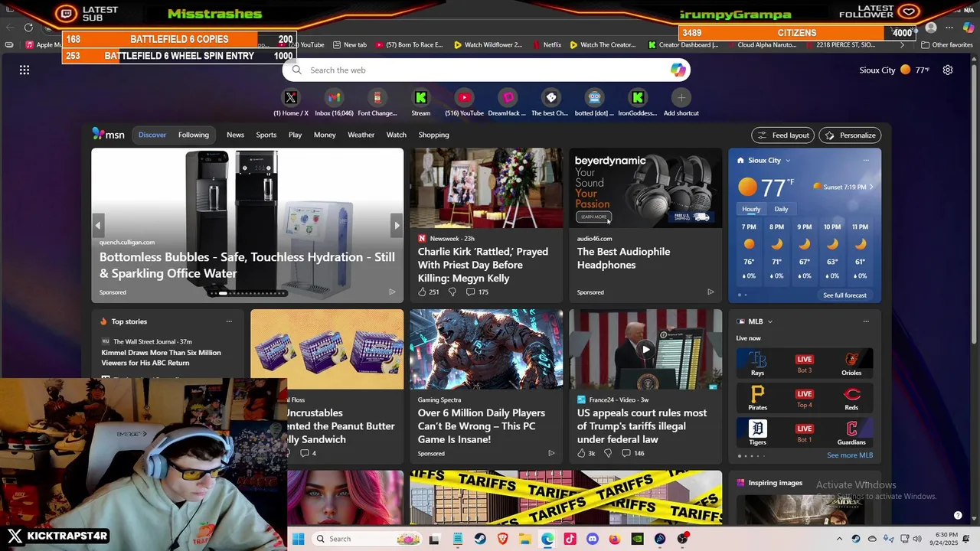This screenshot has width=980, height=551.
Task: Open the Shopping menu item
Action: coord(433,135)
